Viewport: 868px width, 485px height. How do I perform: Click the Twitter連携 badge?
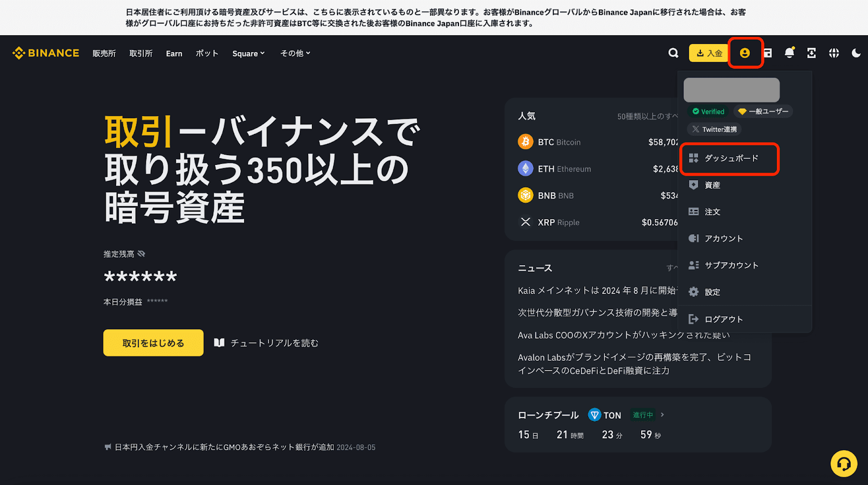click(x=714, y=129)
